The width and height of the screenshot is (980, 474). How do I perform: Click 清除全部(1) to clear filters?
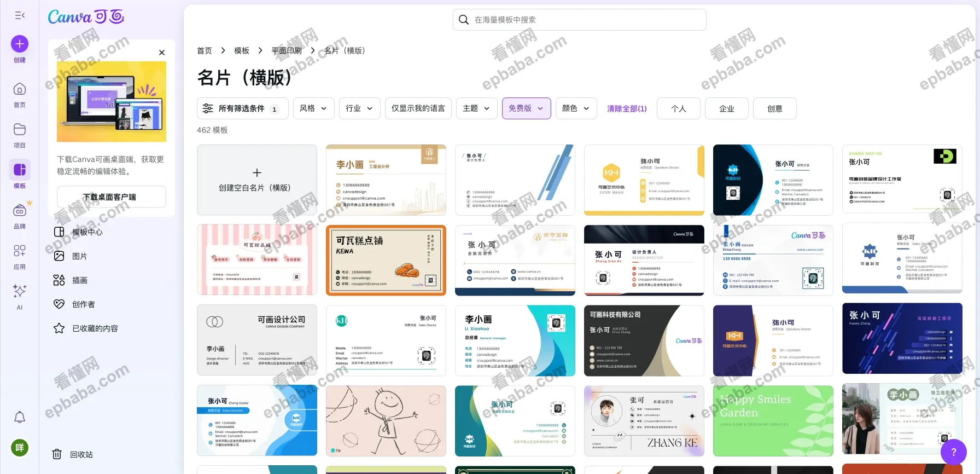point(627,108)
